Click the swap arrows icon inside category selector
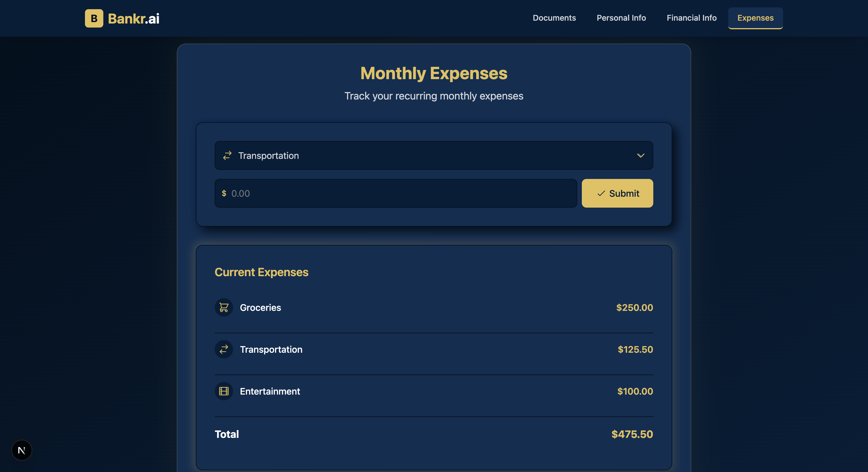Viewport: 868px width, 472px height. (x=227, y=155)
